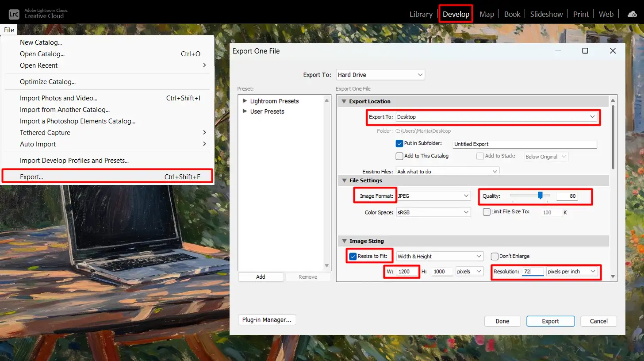This screenshot has height=361, width=644.
Task: Click the height H field
Action: 441,272
